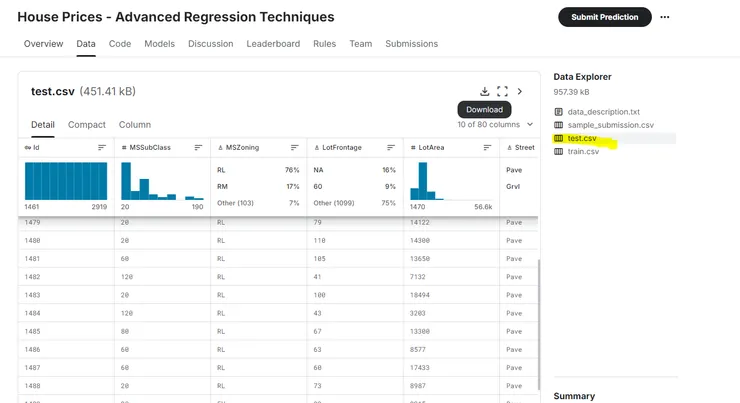Viewport: 740px width, 403px height.
Task: Click the LotArea column sort icon
Action: 488,147
